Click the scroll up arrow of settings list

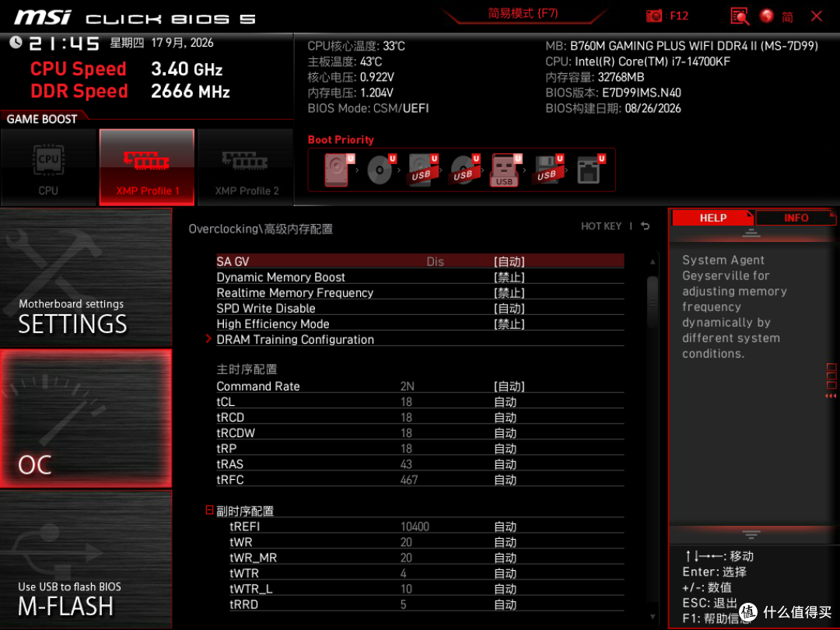(653, 262)
